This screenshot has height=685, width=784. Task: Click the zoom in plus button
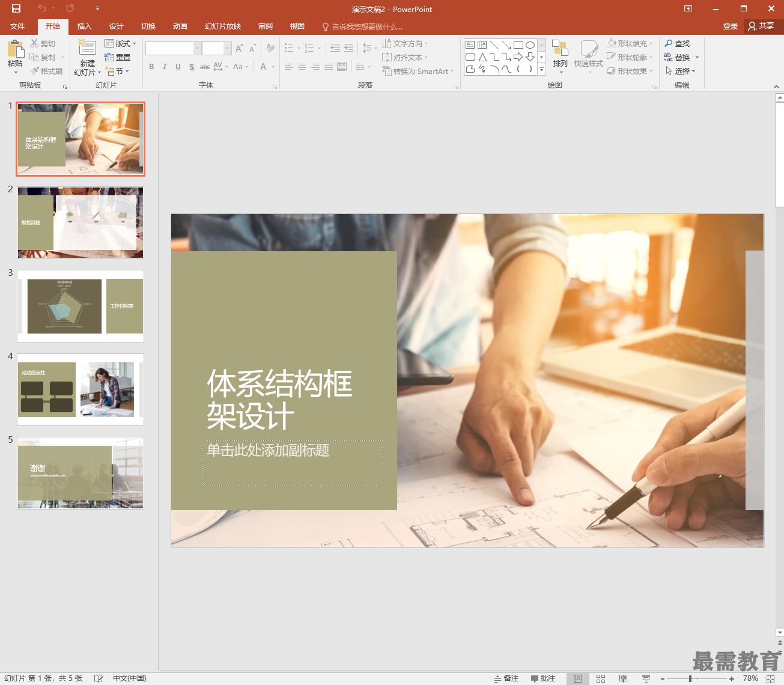[x=732, y=678]
